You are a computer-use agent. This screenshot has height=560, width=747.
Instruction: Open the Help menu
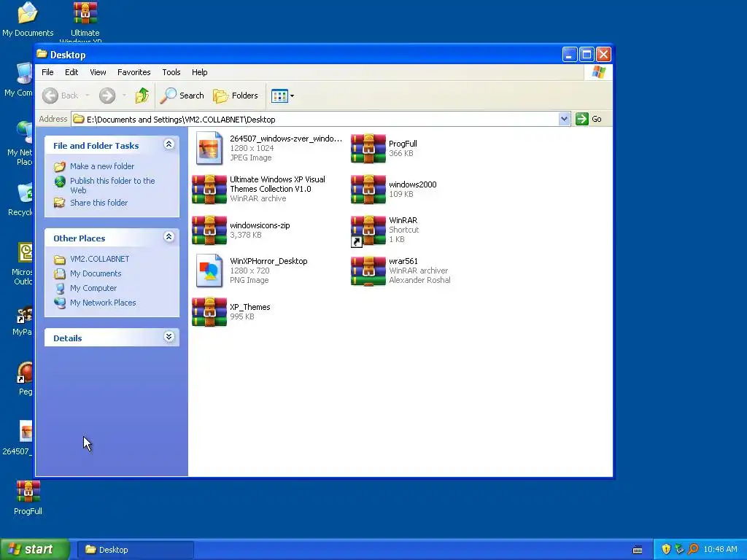pos(200,72)
